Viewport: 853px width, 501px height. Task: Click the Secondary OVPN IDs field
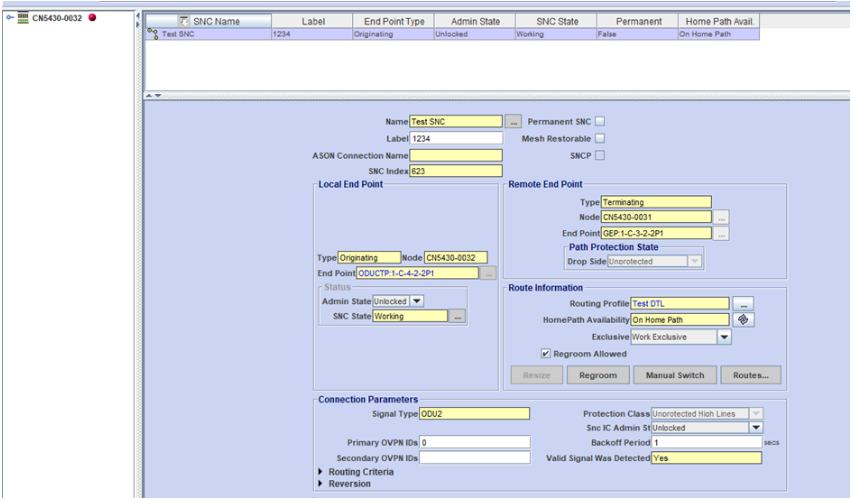(x=475, y=458)
